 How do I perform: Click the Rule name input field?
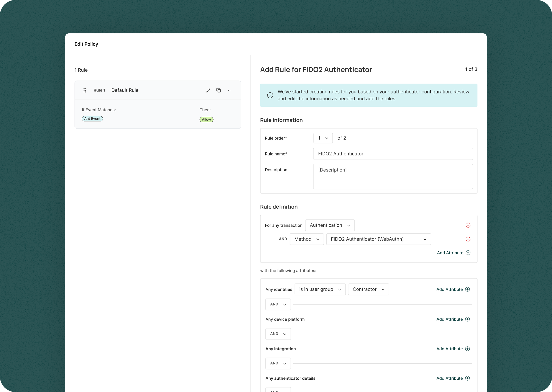click(393, 154)
